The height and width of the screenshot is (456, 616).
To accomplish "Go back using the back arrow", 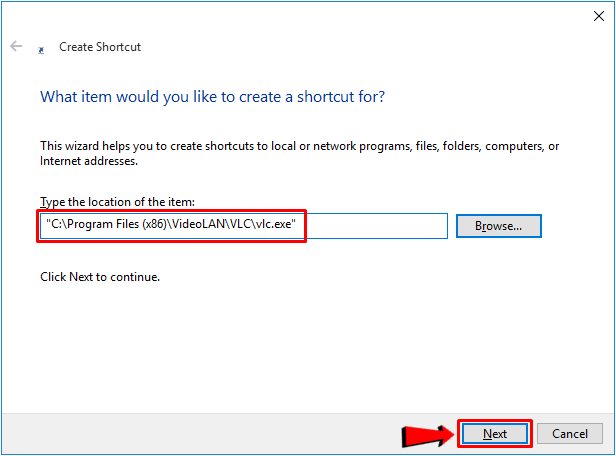I will pos(16,46).
